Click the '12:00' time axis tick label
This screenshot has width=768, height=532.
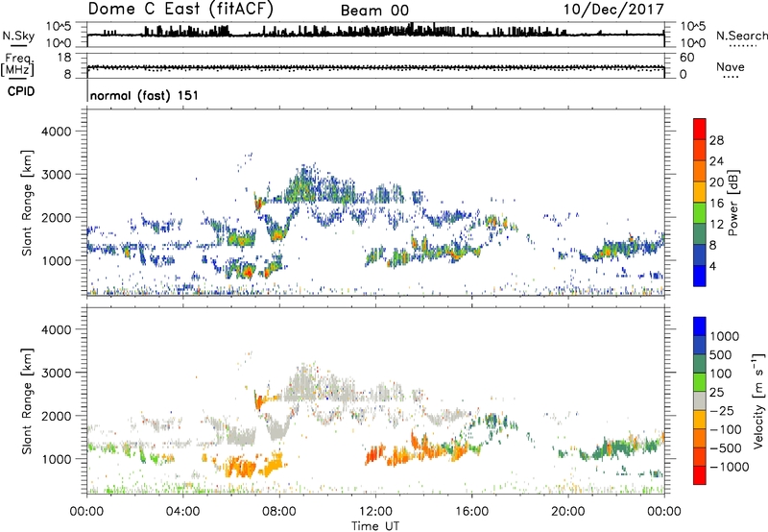click(375, 512)
